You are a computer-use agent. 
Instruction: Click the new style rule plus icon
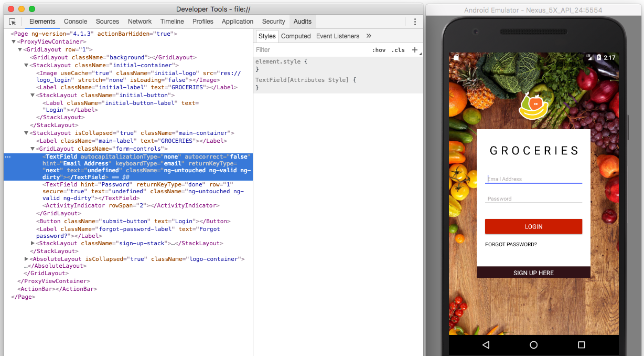click(415, 50)
